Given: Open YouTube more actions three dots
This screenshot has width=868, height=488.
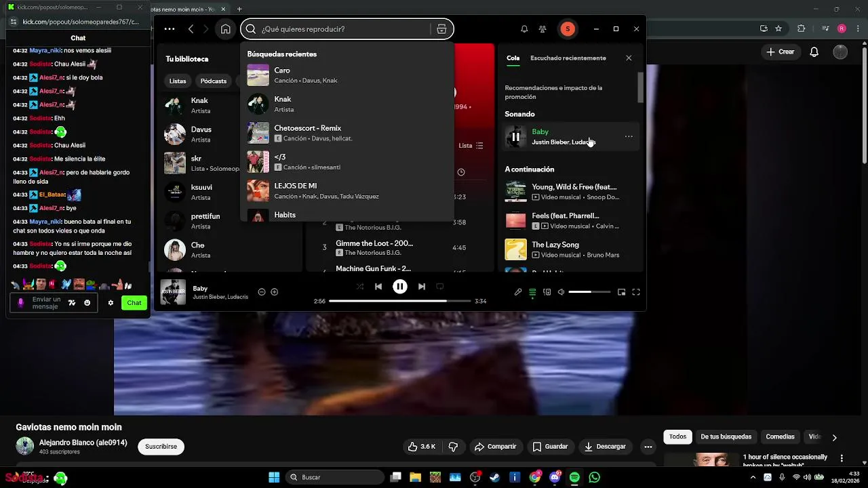Looking at the screenshot, I should point(648,447).
